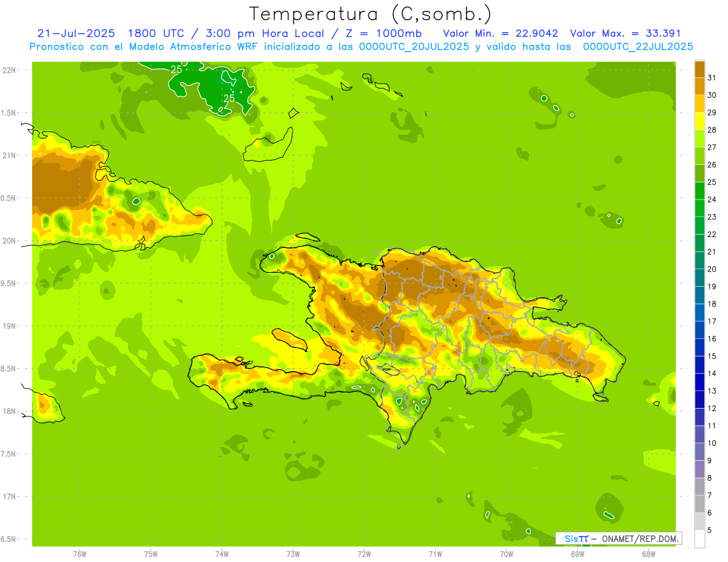Click the color bar swatch between 30 and 31
This screenshot has height=562, width=728.
coord(699,87)
